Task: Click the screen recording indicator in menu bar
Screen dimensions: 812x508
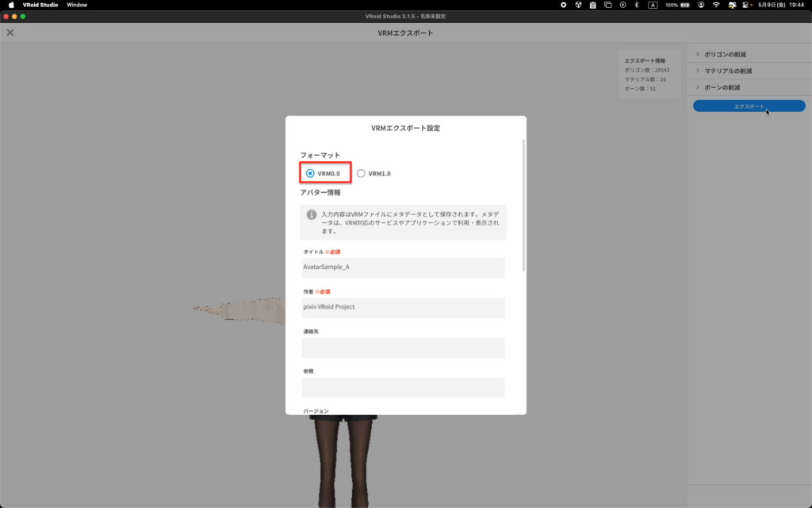Action: (564, 5)
